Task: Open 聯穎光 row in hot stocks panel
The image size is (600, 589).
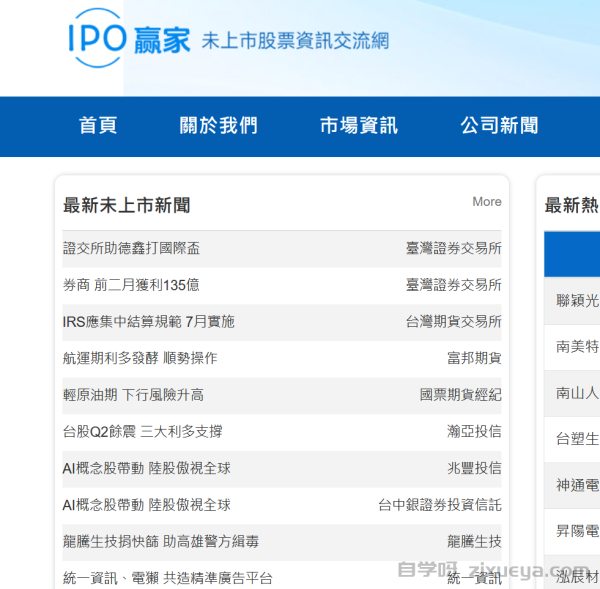Action: 572,301
